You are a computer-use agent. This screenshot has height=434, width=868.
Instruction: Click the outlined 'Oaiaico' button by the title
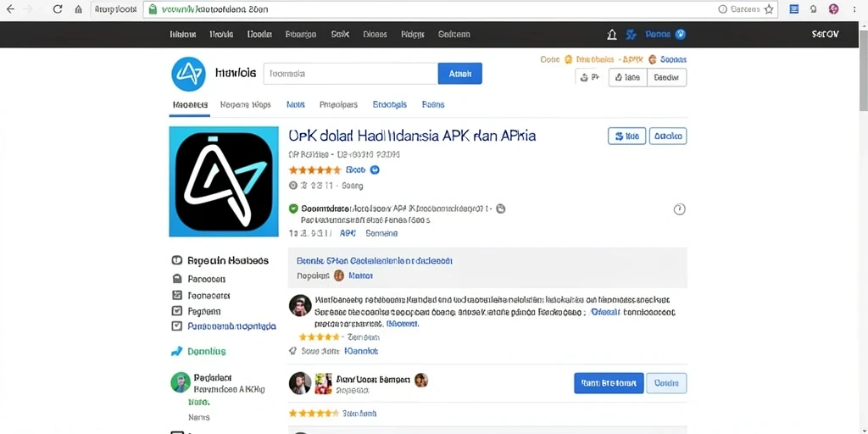668,136
